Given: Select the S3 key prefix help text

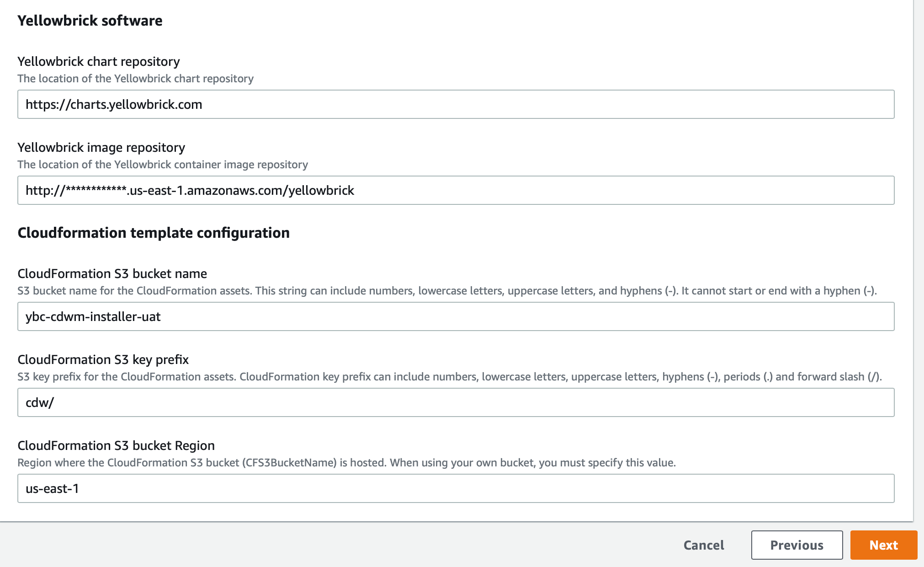Looking at the screenshot, I should tap(450, 377).
